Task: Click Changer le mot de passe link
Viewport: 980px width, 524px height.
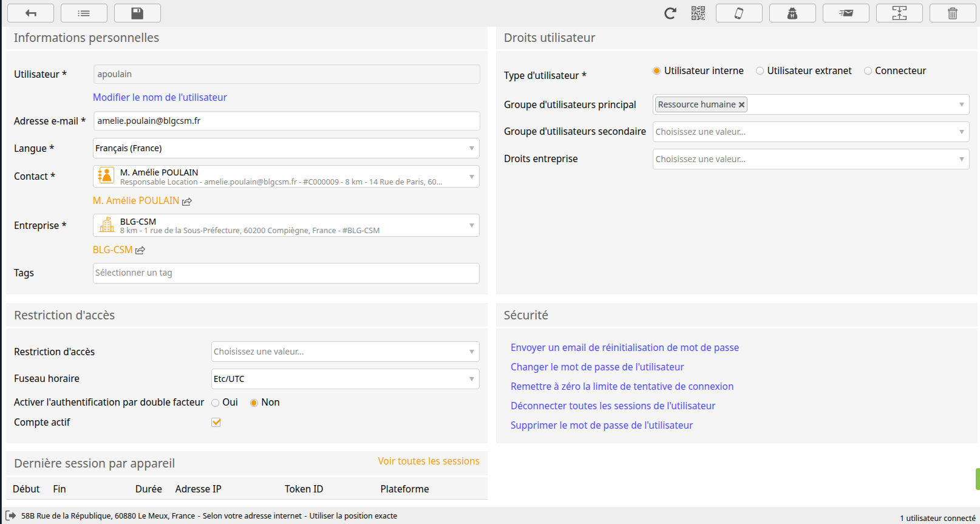Action: (597, 367)
